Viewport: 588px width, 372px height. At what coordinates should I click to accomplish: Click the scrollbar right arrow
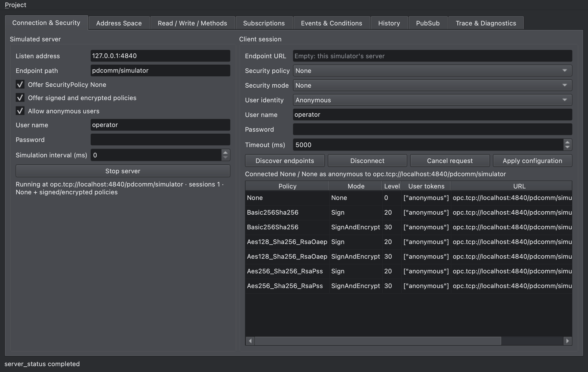tap(567, 341)
